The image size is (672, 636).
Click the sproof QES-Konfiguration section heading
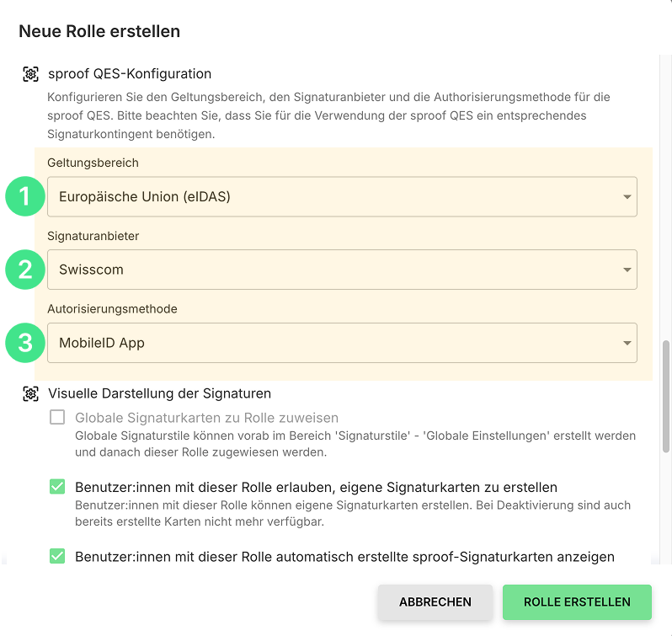(130, 74)
